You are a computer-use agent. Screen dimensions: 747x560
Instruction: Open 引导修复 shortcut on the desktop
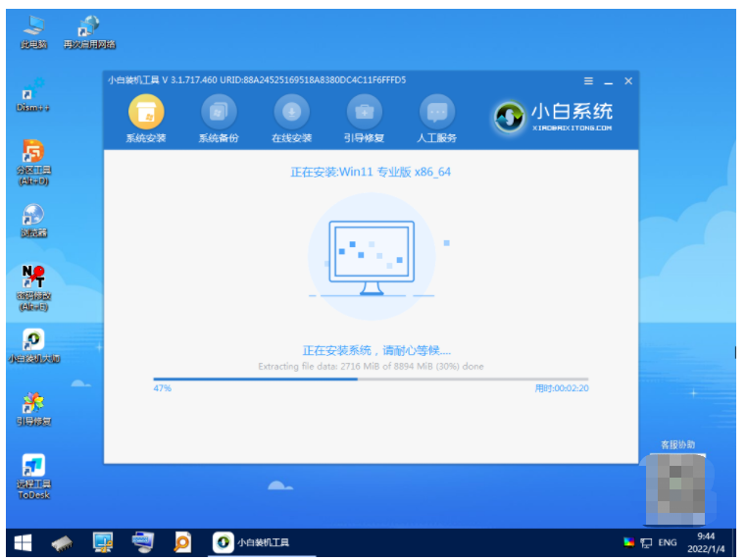click(33, 408)
